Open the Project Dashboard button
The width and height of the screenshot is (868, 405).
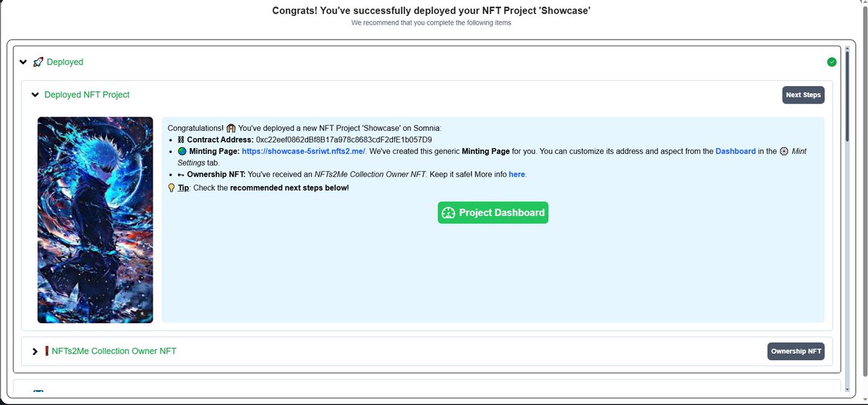pyautogui.click(x=493, y=213)
